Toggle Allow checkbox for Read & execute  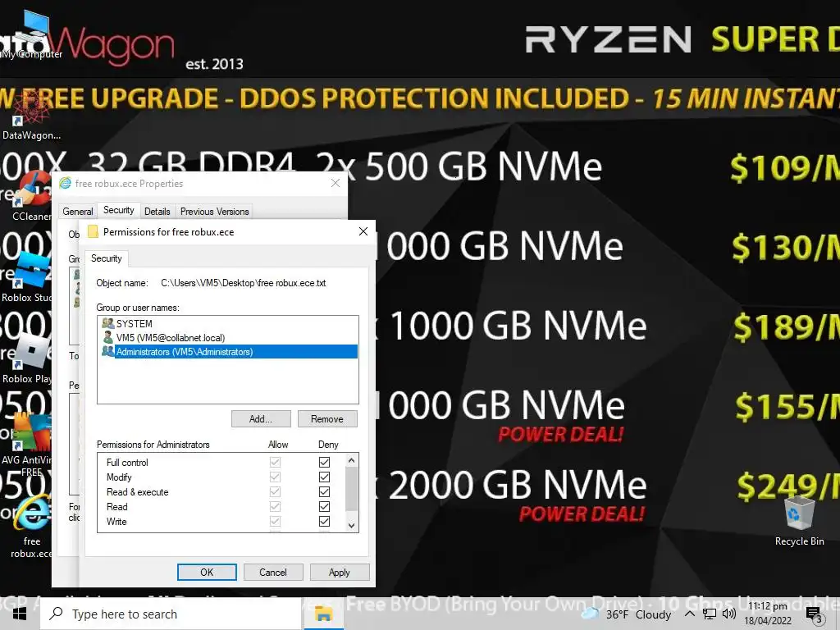(276, 491)
